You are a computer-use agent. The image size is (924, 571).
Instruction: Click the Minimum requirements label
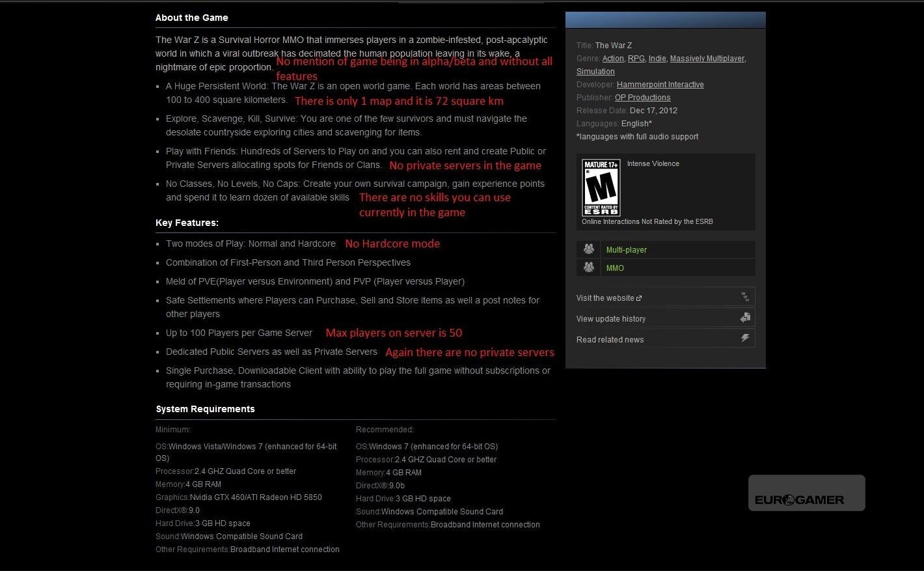pos(173,430)
